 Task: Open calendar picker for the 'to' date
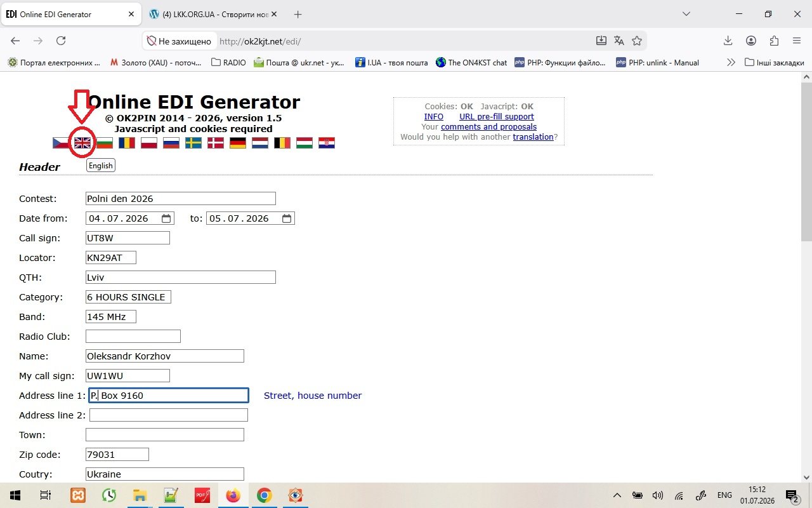coord(287,218)
